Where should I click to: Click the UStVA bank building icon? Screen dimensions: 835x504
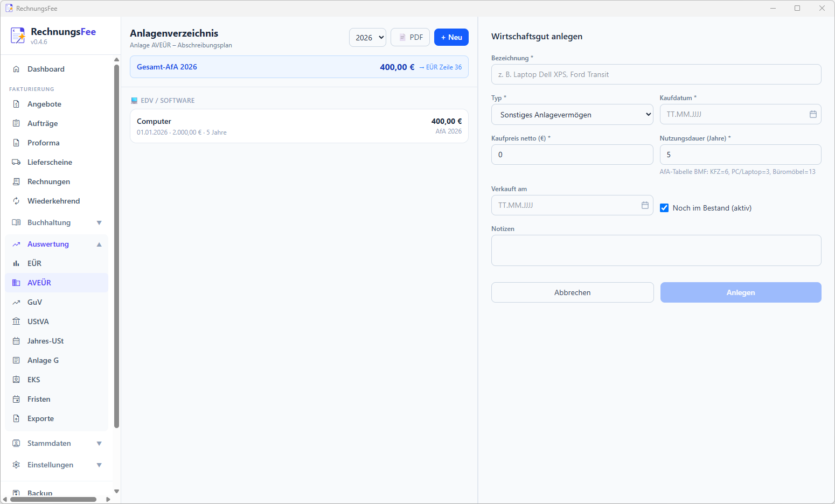16,321
